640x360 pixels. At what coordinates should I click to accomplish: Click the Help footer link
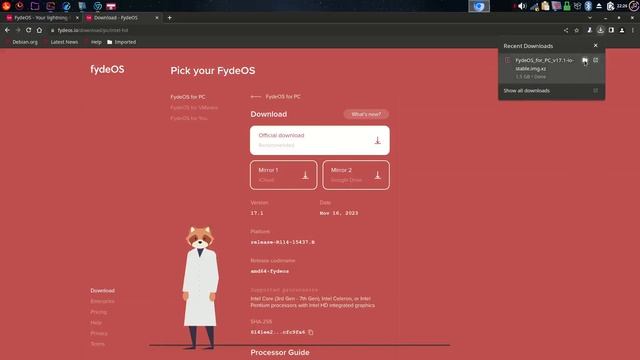[x=96, y=322]
